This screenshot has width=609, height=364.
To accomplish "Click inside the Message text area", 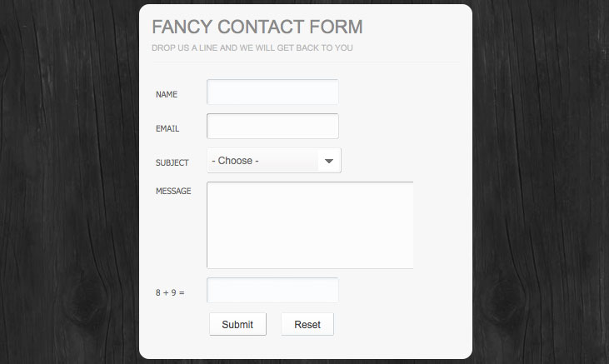I will (x=310, y=225).
